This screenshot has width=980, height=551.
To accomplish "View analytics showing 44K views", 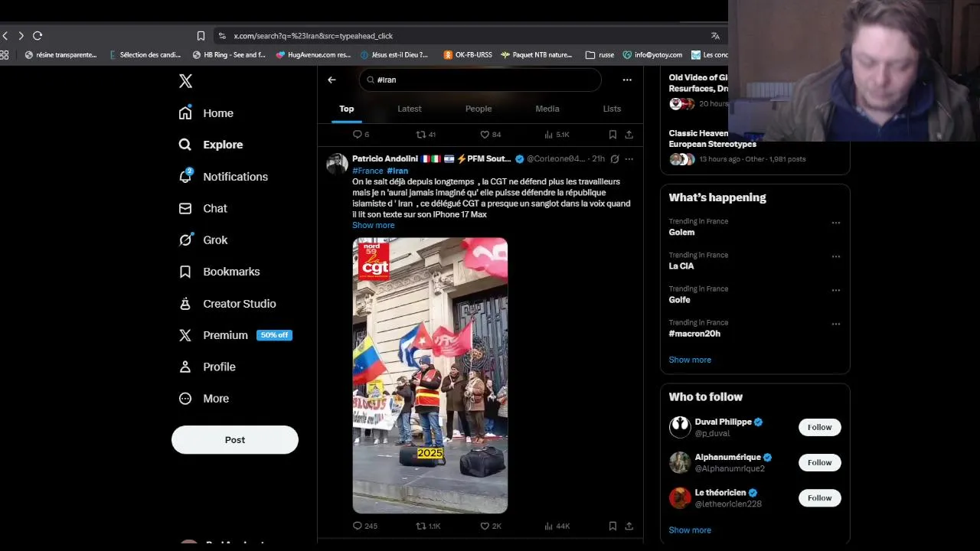I will 557,527.
